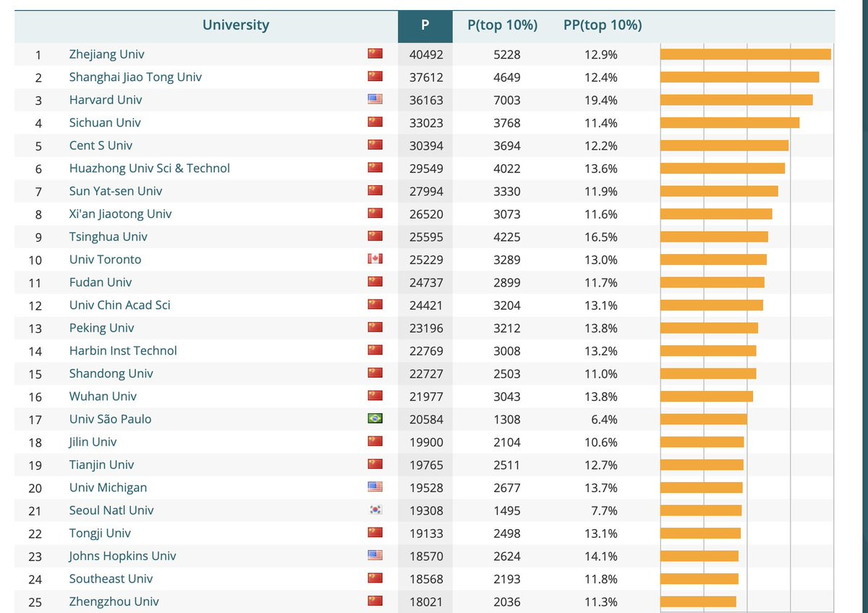The width and height of the screenshot is (868, 613).
Task: Click the China flag beside Sun Yat-sen Univ
Action: pyautogui.click(x=375, y=190)
